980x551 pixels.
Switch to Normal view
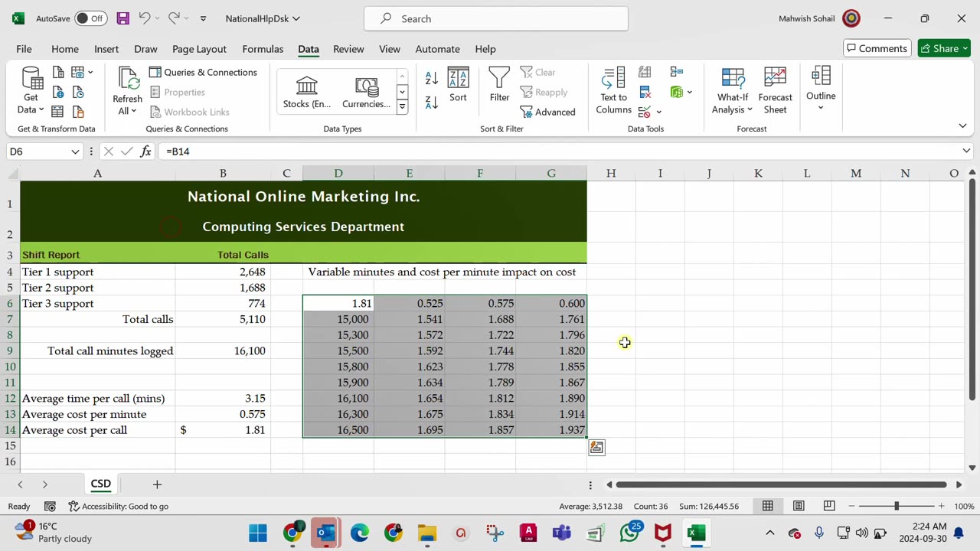(767, 506)
